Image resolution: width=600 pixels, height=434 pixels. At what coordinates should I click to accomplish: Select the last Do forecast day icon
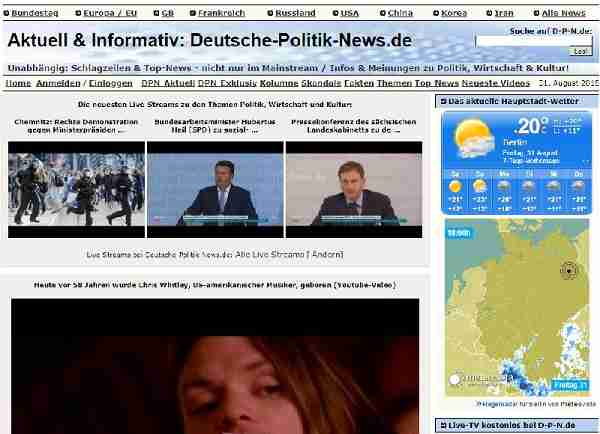click(x=578, y=187)
